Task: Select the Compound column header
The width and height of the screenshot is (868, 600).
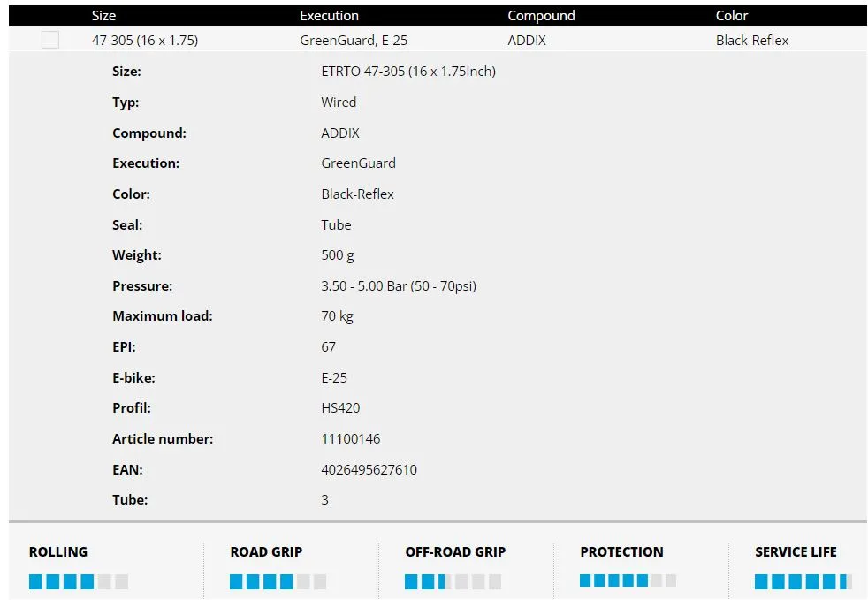Action: pyautogui.click(x=541, y=16)
